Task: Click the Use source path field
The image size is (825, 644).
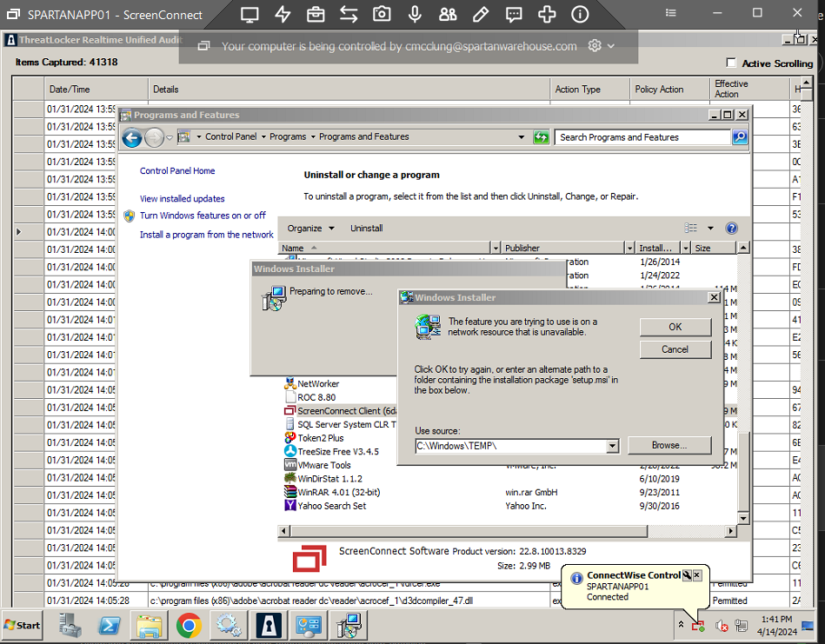Action: (510, 446)
